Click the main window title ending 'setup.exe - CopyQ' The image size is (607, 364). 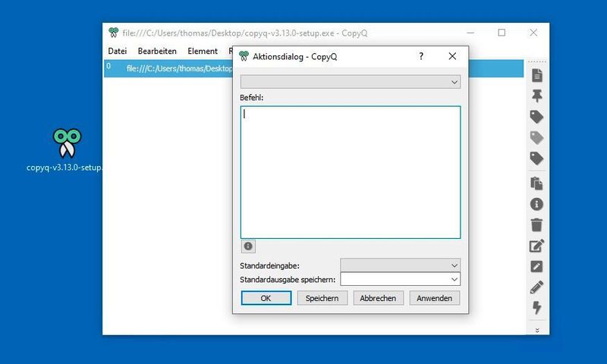[245, 33]
